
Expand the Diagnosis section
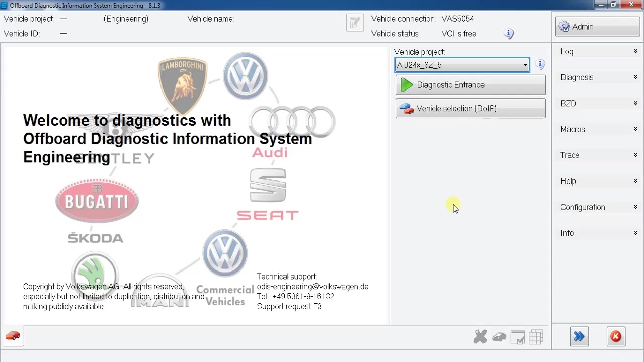[598, 77]
